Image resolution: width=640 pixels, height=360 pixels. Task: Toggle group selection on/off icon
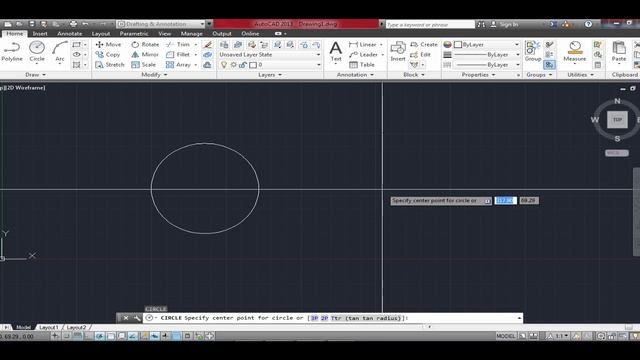[x=549, y=64]
